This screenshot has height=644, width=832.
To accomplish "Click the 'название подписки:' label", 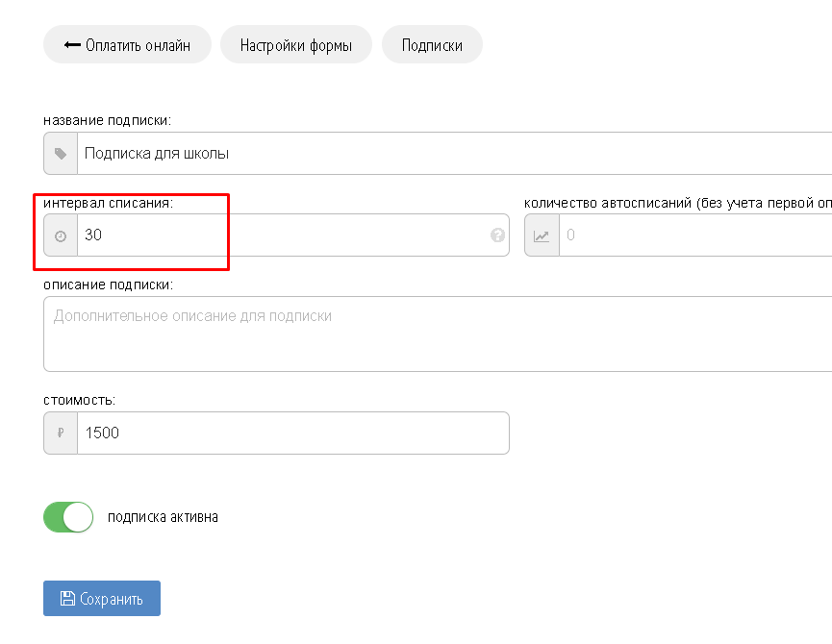I will (x=107, y=120).
